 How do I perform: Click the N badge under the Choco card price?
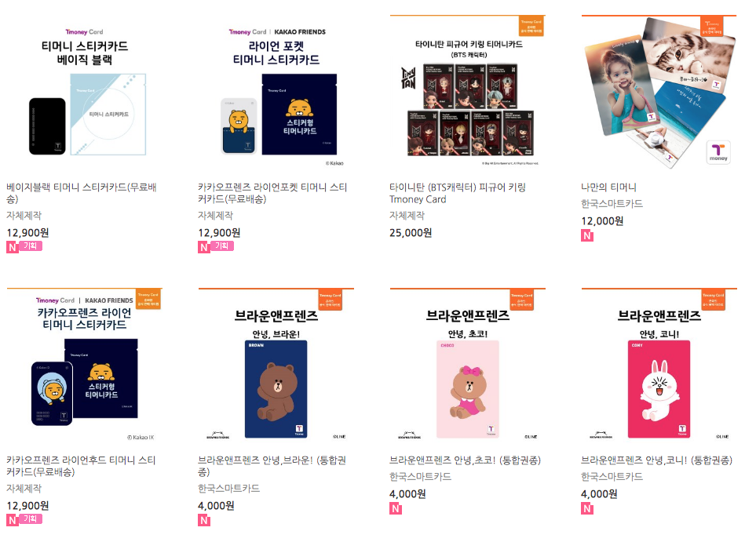pos(396,508)
